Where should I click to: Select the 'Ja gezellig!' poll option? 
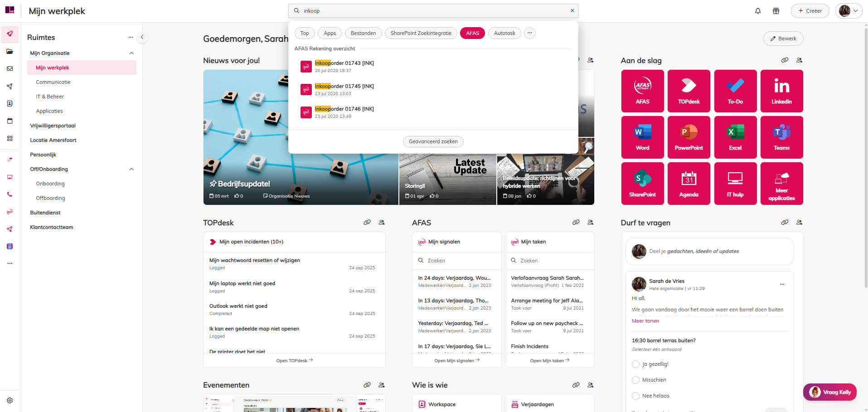point(635,364)
